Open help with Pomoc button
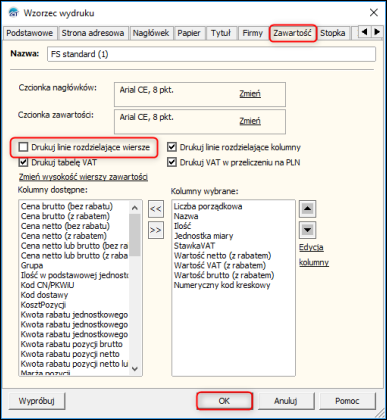 pos(347,401)
